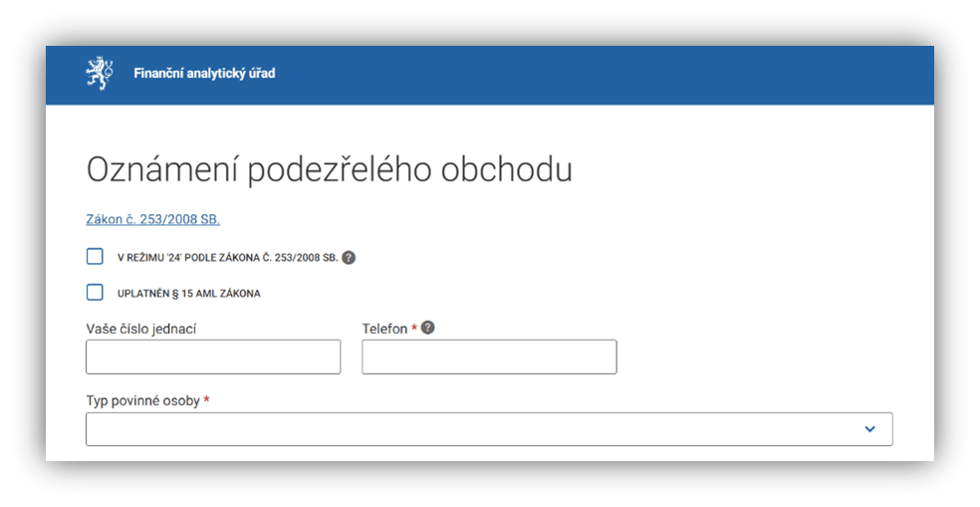Focus the Vaše číslo jednací text field

213,357
